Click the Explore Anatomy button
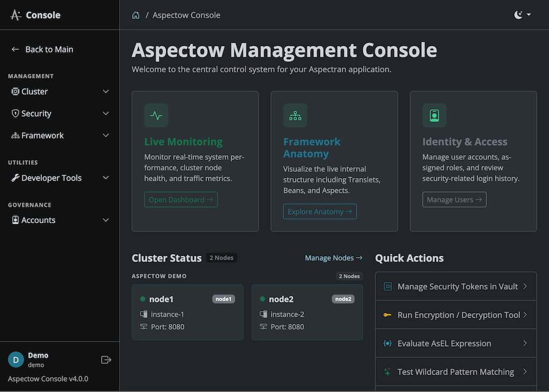This screenshot has height=392, width=549. point(320,212)
